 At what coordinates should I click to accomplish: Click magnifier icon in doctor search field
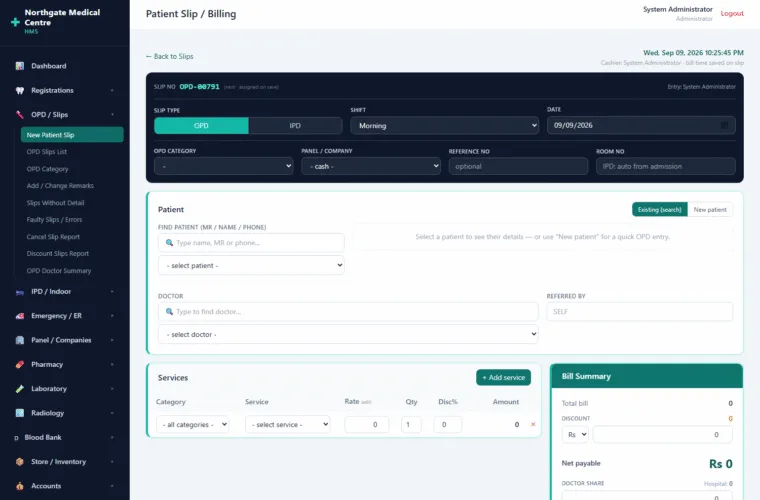coord(169,312)
